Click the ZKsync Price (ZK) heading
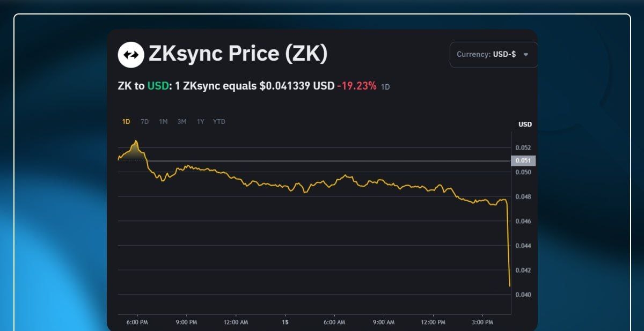644x331 pixels. [238, 54]
